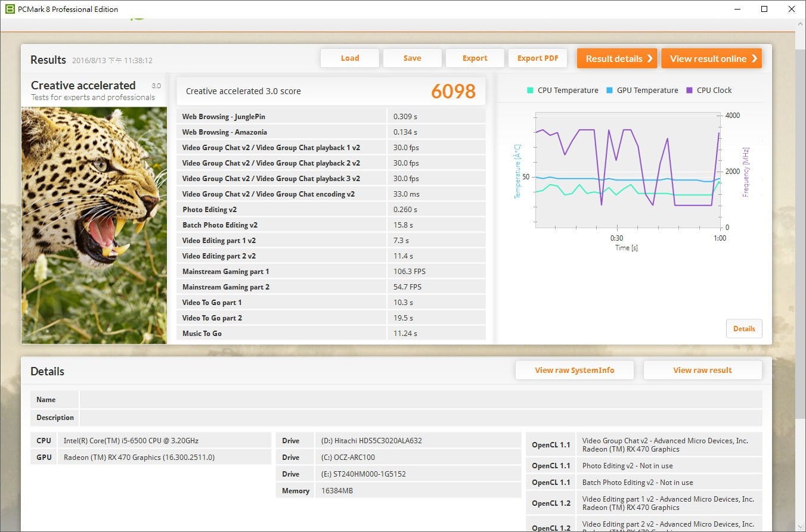
Task: Click the Description field in Details
Action: (x=420, y=418)
